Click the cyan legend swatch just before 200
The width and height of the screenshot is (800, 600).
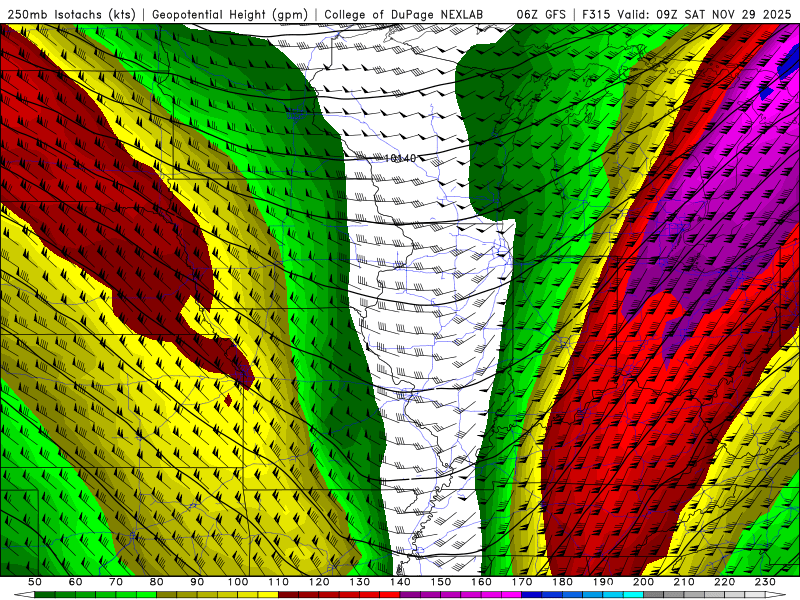point(633,594)
